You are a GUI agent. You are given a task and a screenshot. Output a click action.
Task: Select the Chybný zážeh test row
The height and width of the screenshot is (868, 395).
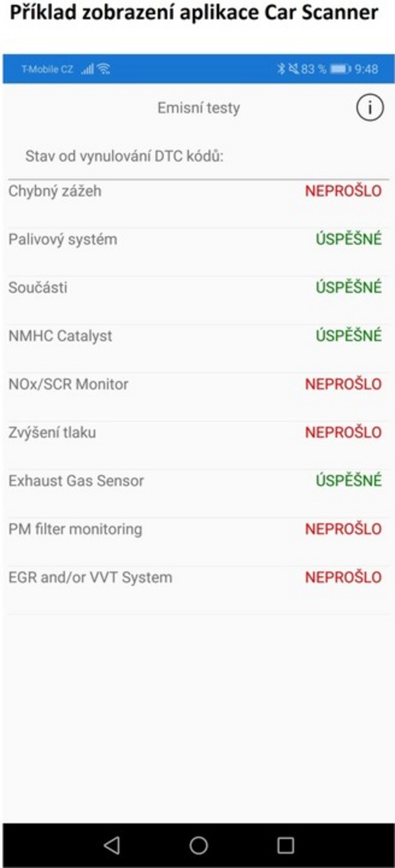point(197,190)
